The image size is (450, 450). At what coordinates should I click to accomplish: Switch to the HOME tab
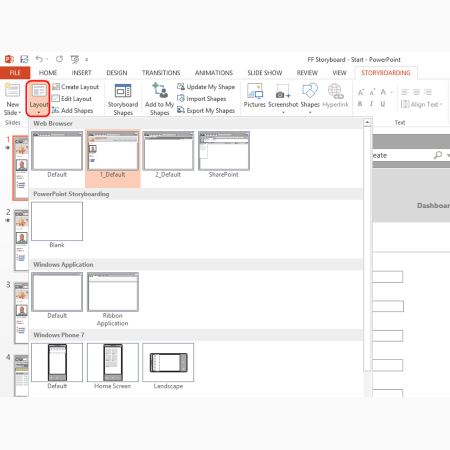coord(48,73)
